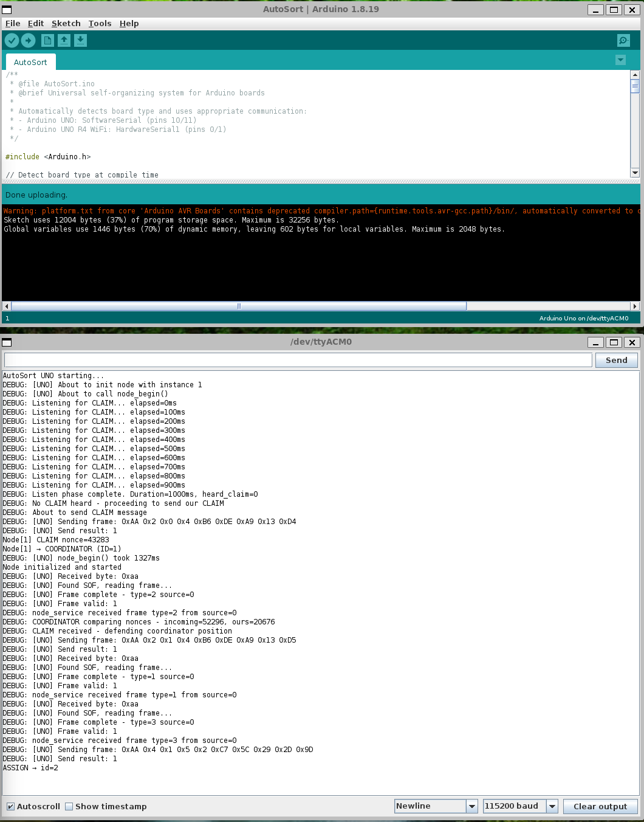This screenshot has width=644, height=822.
Task: Save the sketch with the Save icon
Action: point(80,40)
